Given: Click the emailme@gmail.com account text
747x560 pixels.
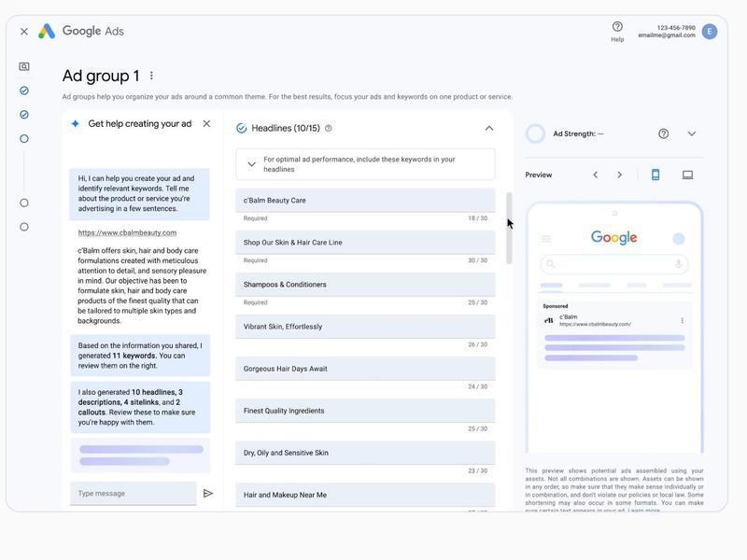Looking at the screenshot, I should [667, 35].
